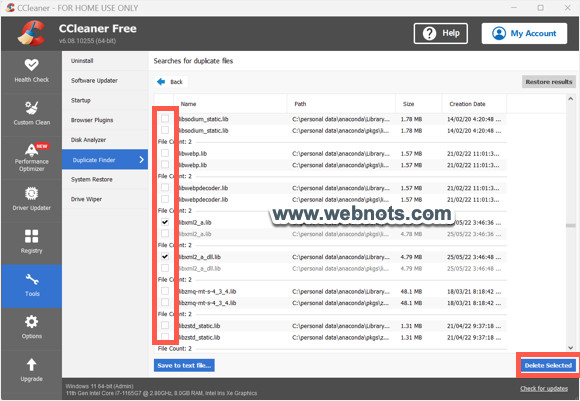
Task: Open the Registry section
Action: (31, 243)
